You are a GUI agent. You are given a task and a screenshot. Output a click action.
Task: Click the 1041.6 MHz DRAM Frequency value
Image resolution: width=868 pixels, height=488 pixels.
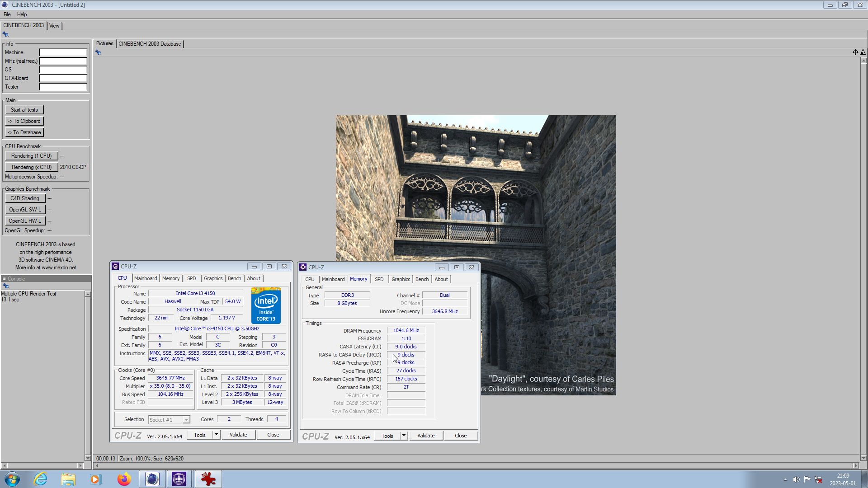tap(406, 330)
